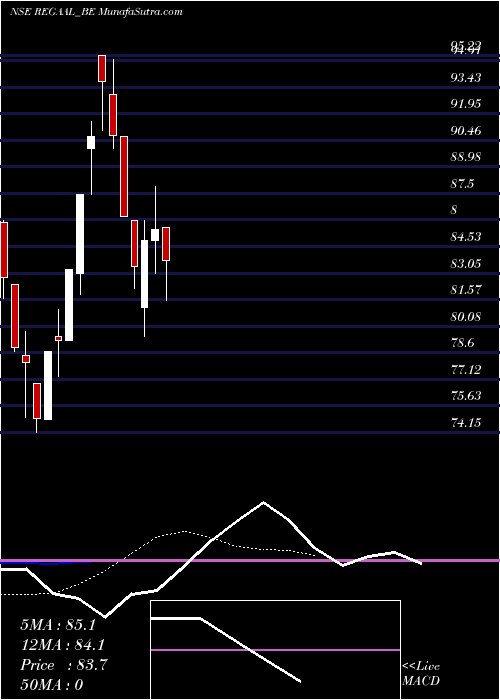The height and width of the screenshot is (700, 500).
Task: Click the <<Live MACD label
Action: (x=421, y=673)
